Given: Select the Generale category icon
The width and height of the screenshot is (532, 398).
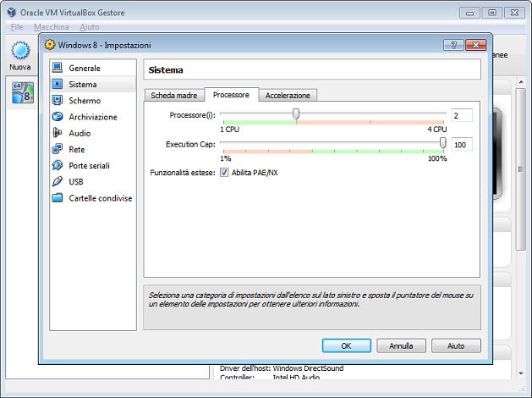Looking at the screenshot, I should (x=58, y=68).
